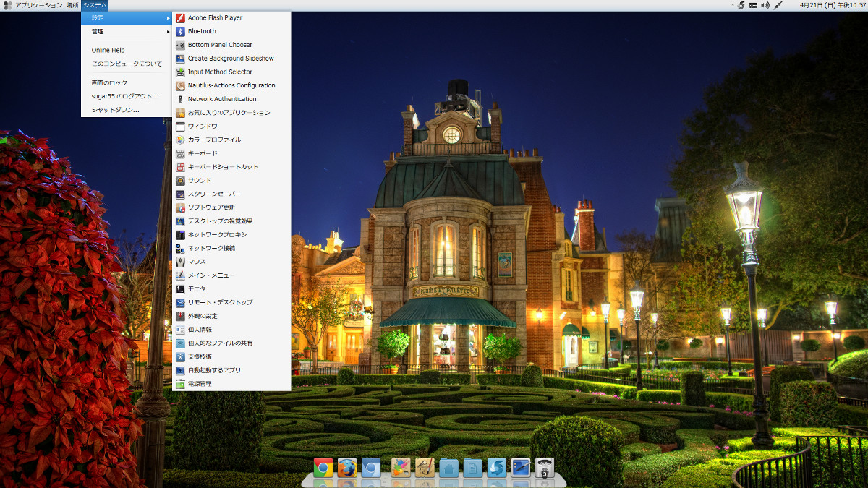Open お気に入りのアプリケーション settings
Screen dimensions: 868x488
coord(231,113)
